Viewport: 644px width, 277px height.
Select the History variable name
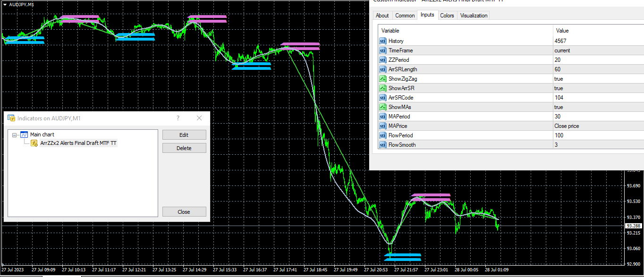click(396, 41)
